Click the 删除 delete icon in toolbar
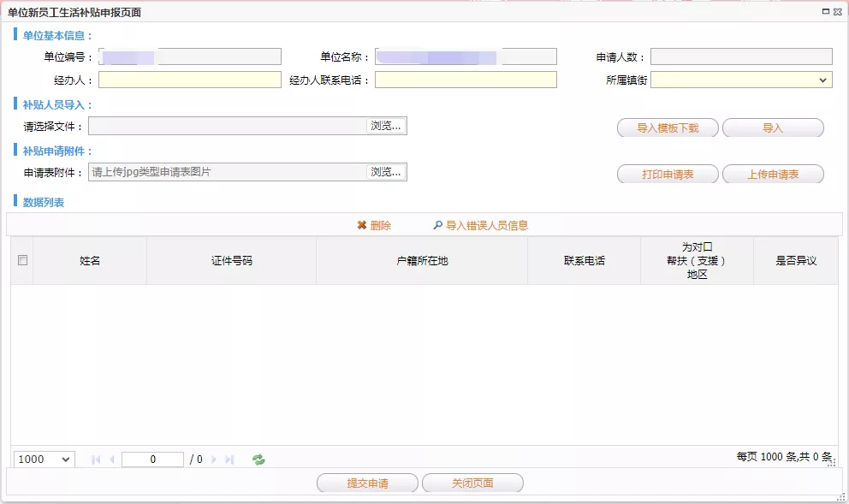Screen dimensions: 849x504 362,226
